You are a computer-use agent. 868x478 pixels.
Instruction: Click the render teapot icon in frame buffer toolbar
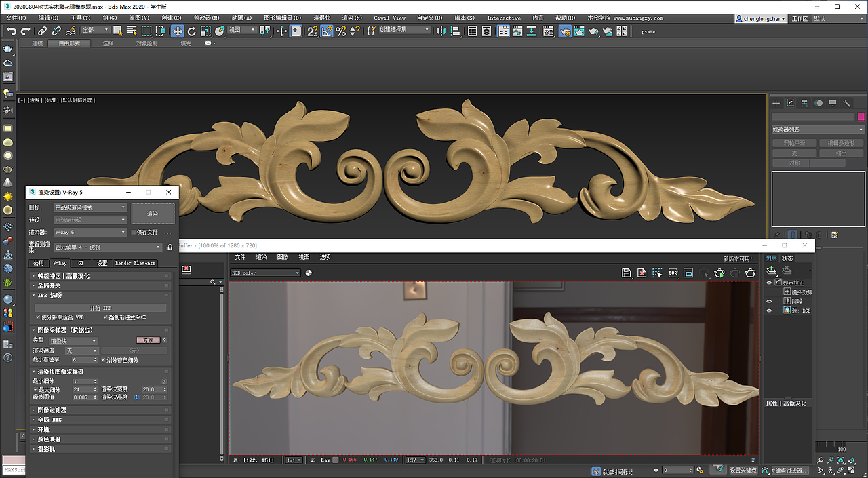click(751, 273)
